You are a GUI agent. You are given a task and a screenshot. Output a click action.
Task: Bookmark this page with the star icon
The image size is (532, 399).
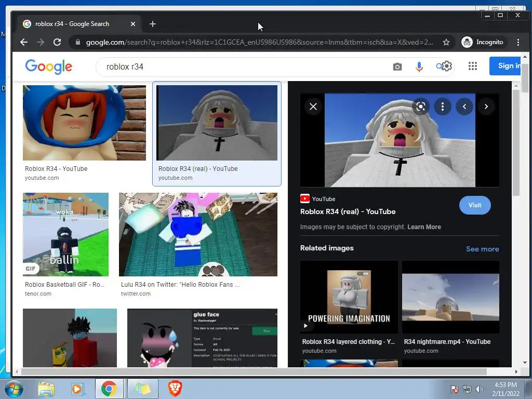[x=446, y=42]
